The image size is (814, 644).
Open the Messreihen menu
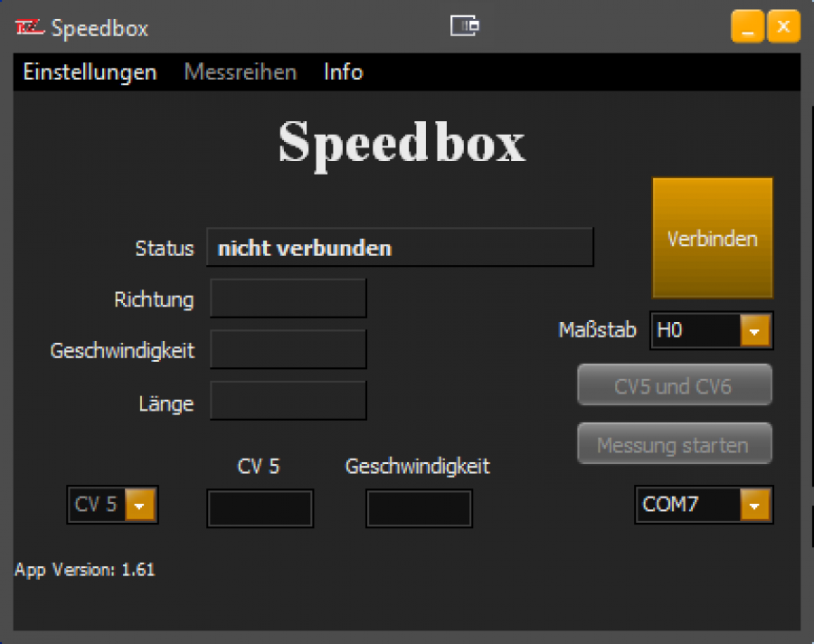click(x=241, y=71)
